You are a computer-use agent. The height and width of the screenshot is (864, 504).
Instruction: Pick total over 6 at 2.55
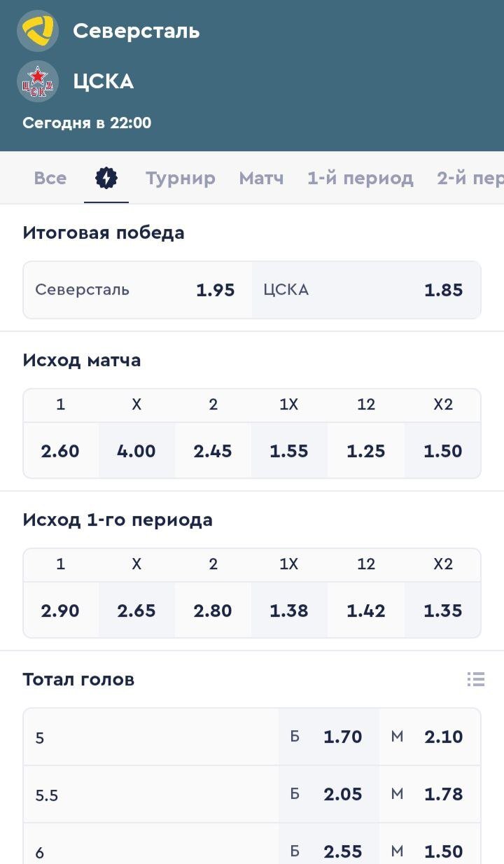(x=329, y=851)
